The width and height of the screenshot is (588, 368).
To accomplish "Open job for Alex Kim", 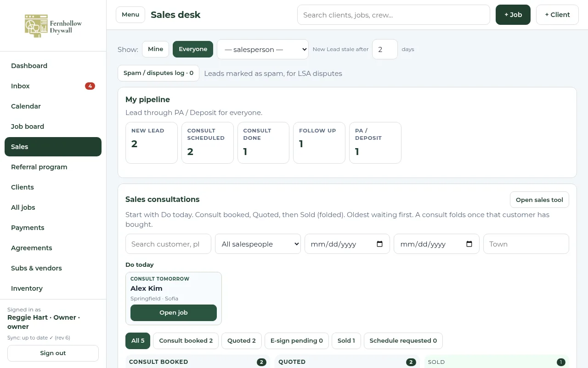I will click(174, 313).
